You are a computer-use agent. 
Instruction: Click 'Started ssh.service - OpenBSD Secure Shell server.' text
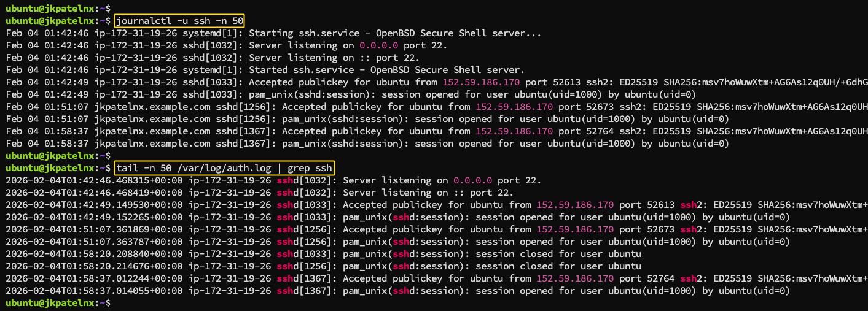tap(386, 70)
